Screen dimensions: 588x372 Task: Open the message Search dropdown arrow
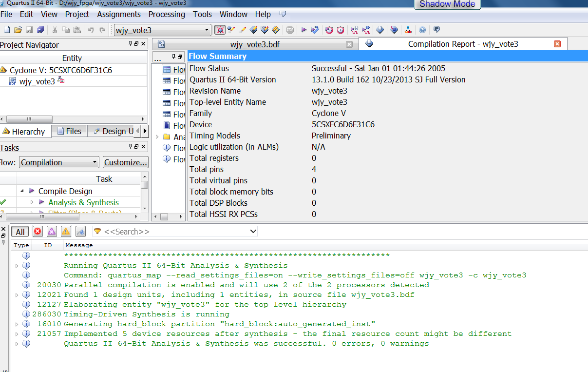click(252, 232)
